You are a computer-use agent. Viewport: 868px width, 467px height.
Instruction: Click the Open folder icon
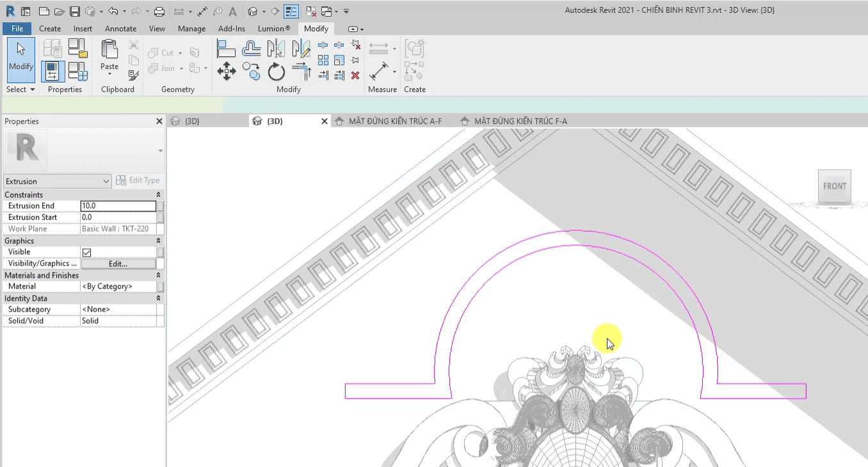(x=60, y=12)
